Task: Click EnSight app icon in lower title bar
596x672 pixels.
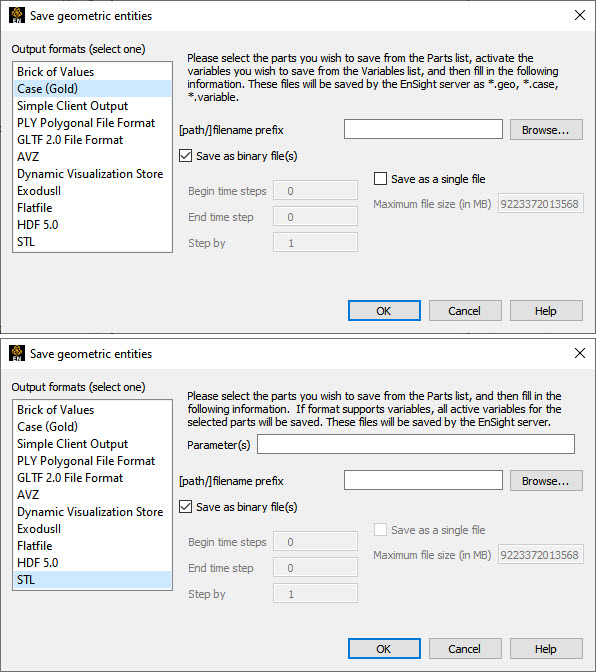Action: click(17, 353)
